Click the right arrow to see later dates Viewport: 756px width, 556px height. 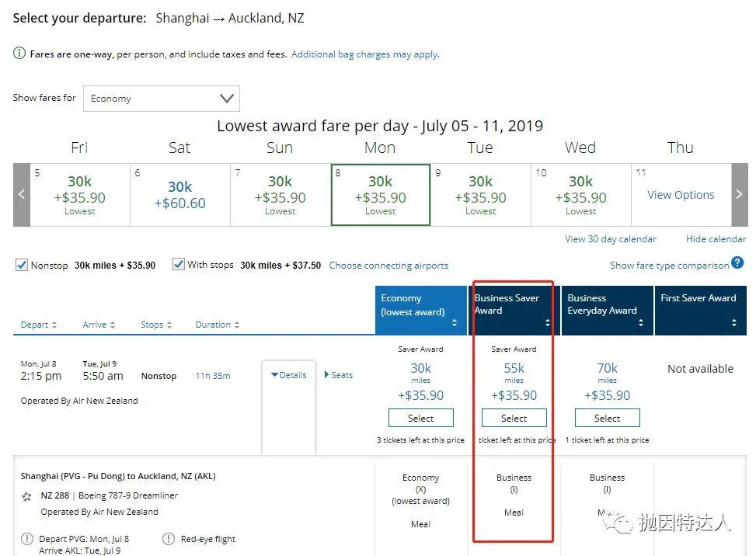(x=739, y=194)
